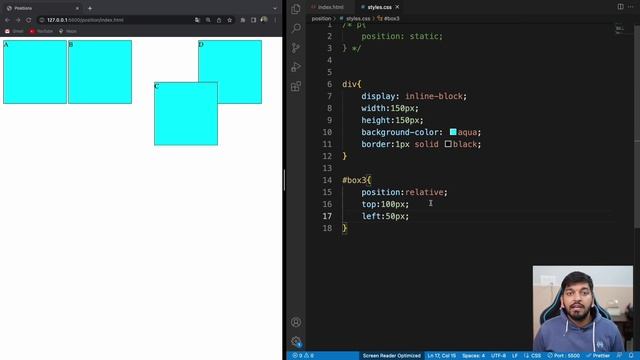Image resolution: width=640 pixels, height=360 pixels.
Task: Click the translate icon in address bar
Action: 197,20
